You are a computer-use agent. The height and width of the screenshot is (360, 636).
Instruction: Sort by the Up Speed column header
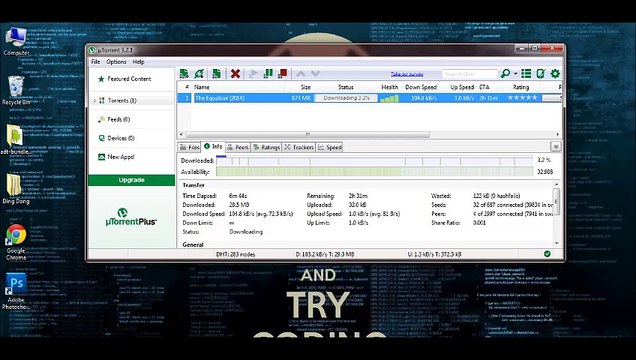pos(462,87)
